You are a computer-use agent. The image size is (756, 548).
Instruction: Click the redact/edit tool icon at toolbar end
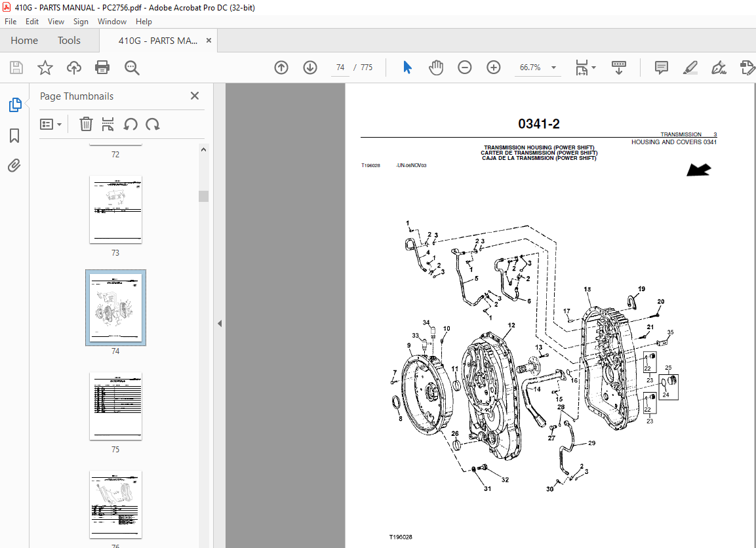747,68
